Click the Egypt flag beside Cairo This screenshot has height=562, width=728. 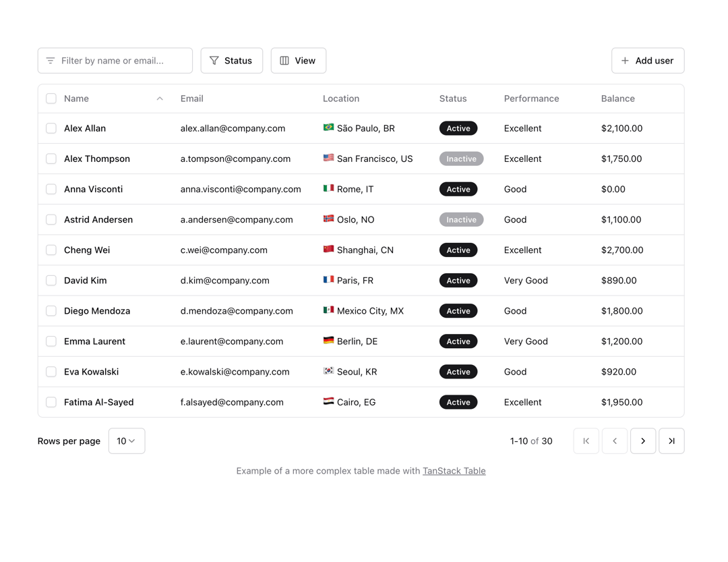click(328, 401)
